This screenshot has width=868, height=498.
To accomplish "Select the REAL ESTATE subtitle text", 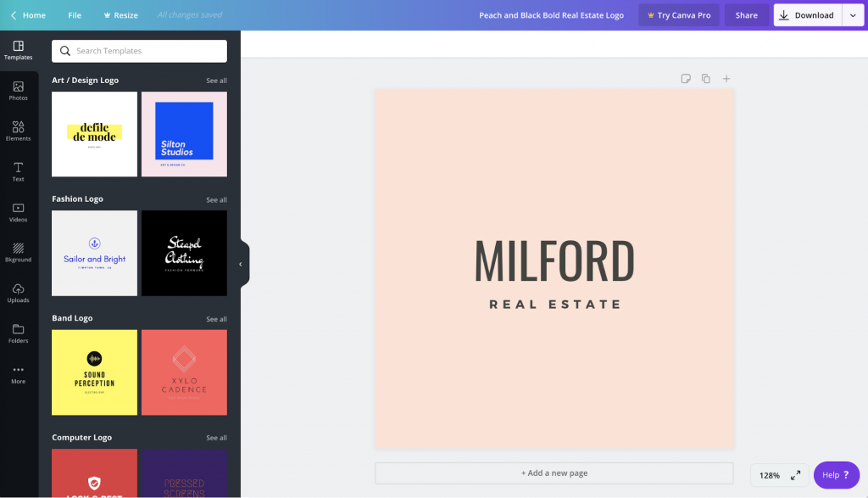I will [555, 304].
